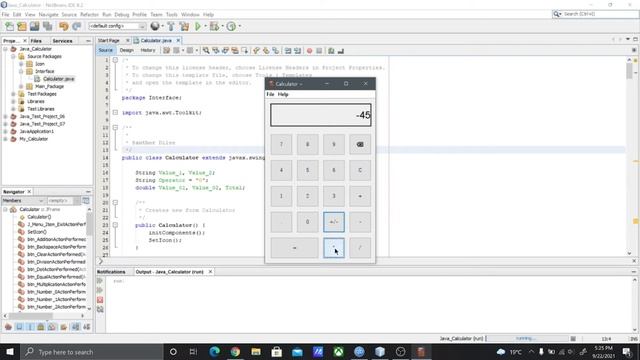
Task: Open the Xbox app from taskbar
Action: (x=338, y=351)
